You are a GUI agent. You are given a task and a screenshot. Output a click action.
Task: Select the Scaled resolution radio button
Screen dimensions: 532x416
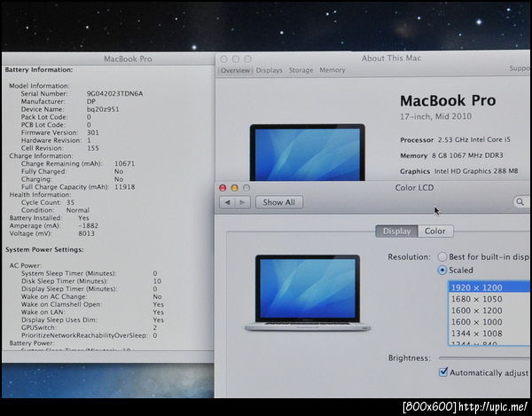coord(442,271)
